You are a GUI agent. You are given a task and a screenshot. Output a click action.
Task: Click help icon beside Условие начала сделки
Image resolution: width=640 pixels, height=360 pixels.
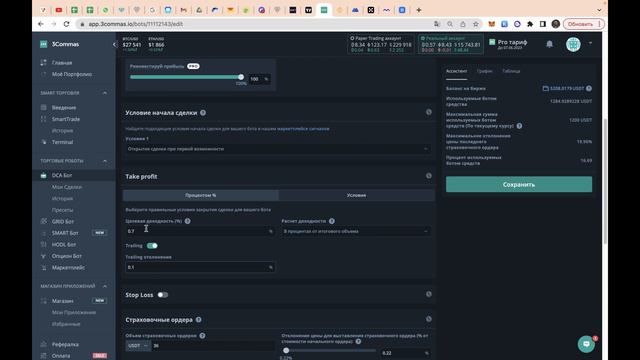203,113
